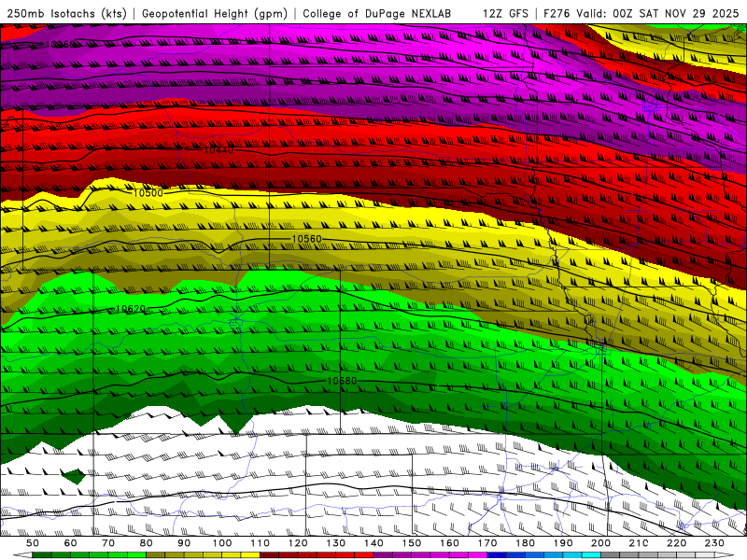Viewport: 747px width, 560px height.
Task: Click the 180 value on the color scale
Action: point(525,543)
